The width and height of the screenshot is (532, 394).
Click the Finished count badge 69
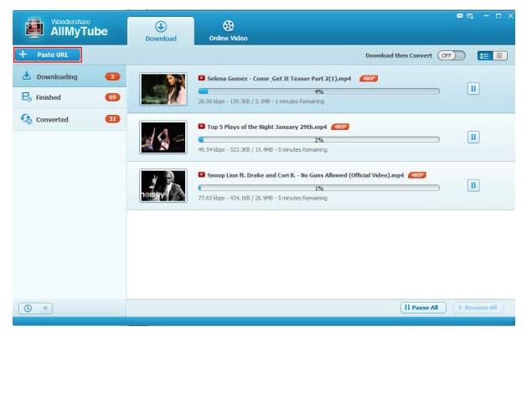112,97
